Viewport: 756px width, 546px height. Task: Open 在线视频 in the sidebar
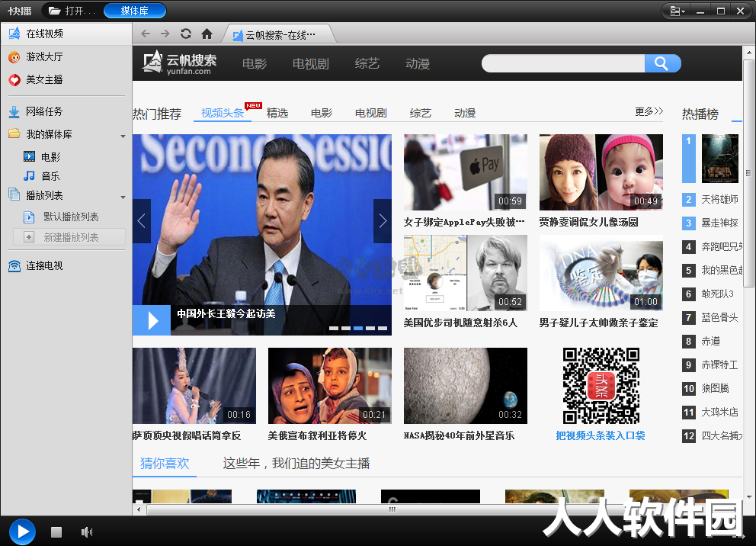[66, 34]
